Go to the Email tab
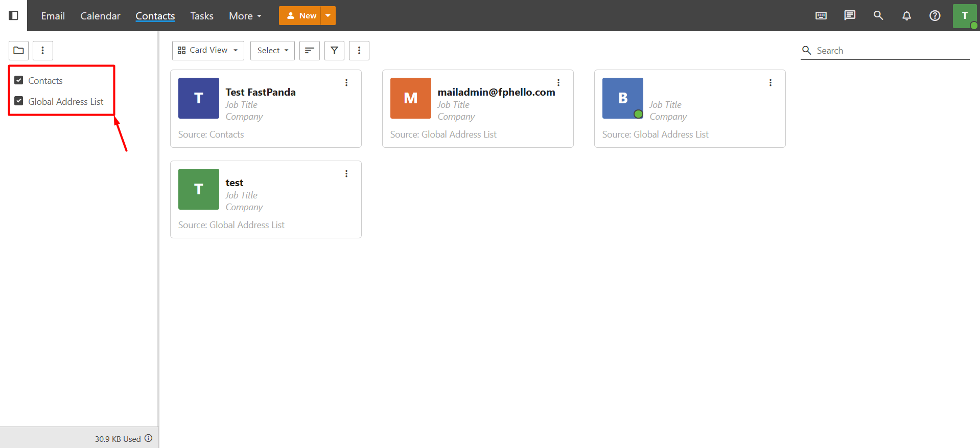The width and height of the screenshot is (980, 448). pos(53,16)
